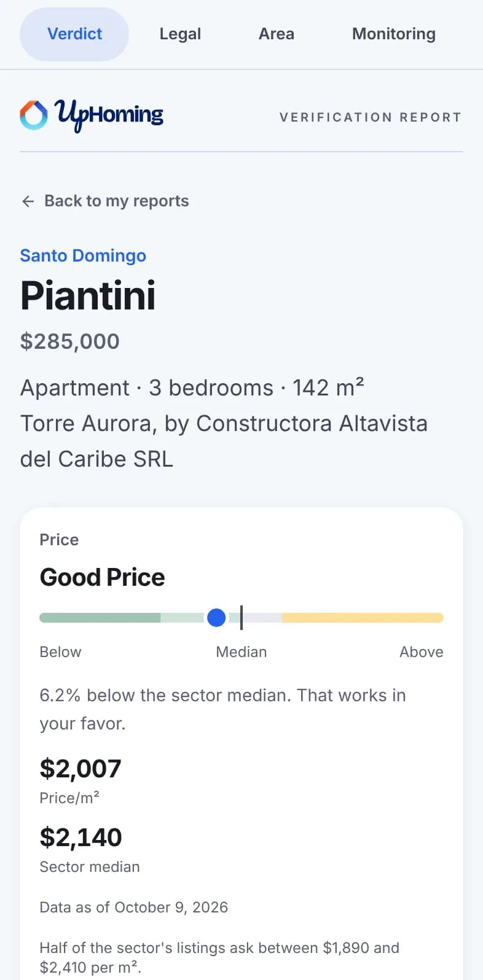The width and height of the screenshot is (483, 980).
Task: Go to the Area tab
Action: (x=277, y=34)
